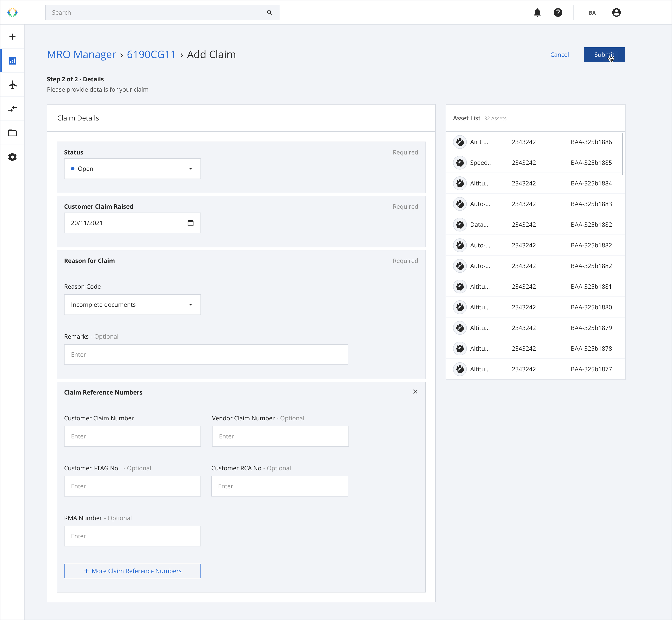672x620 pixels.
Task: Click the 6190CG11 breadcrumb link
Action: (151, 54)
